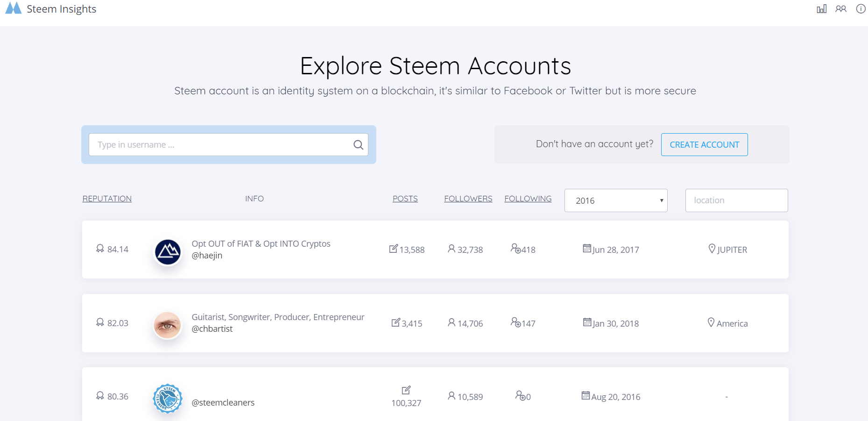Click the chbartist eye avatar
Screen dimensions: 868x421
click(x=168, y=325)
